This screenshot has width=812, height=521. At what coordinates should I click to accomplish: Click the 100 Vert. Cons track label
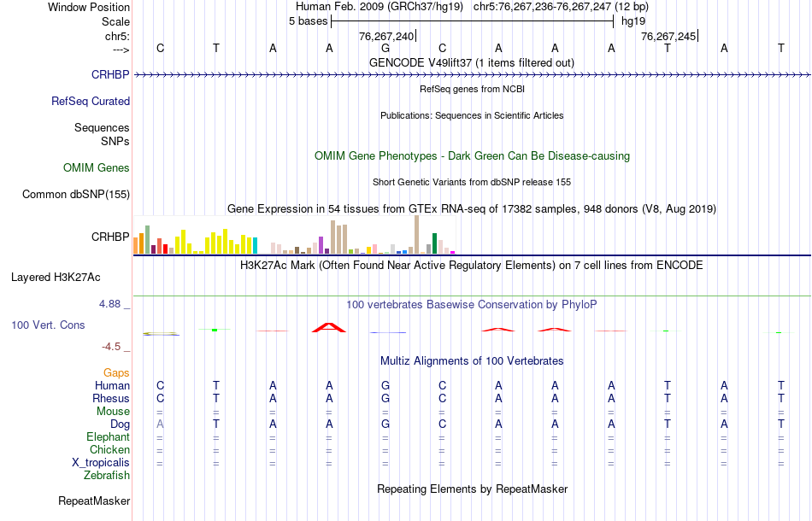48,325
